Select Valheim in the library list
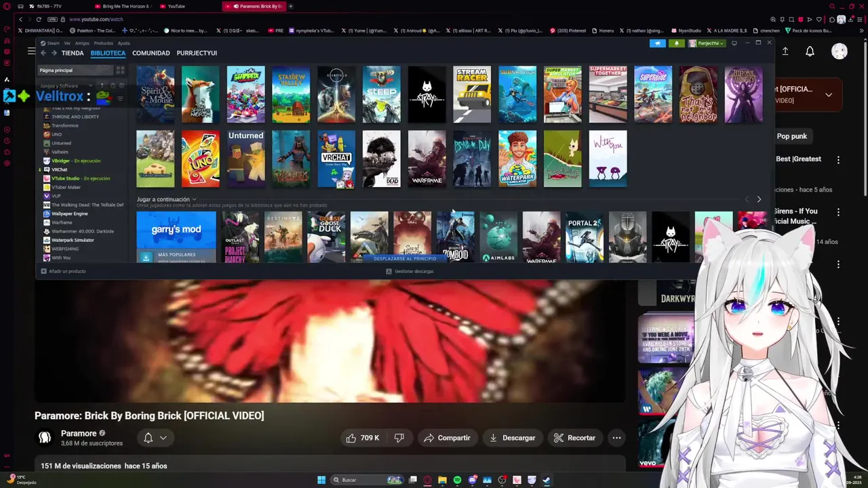This screenshot has height=488, width=868. [60, 152]
